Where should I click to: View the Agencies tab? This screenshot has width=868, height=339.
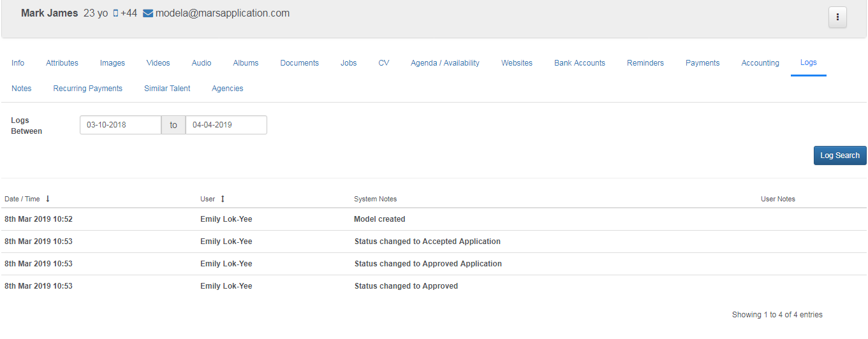point(227,89)
